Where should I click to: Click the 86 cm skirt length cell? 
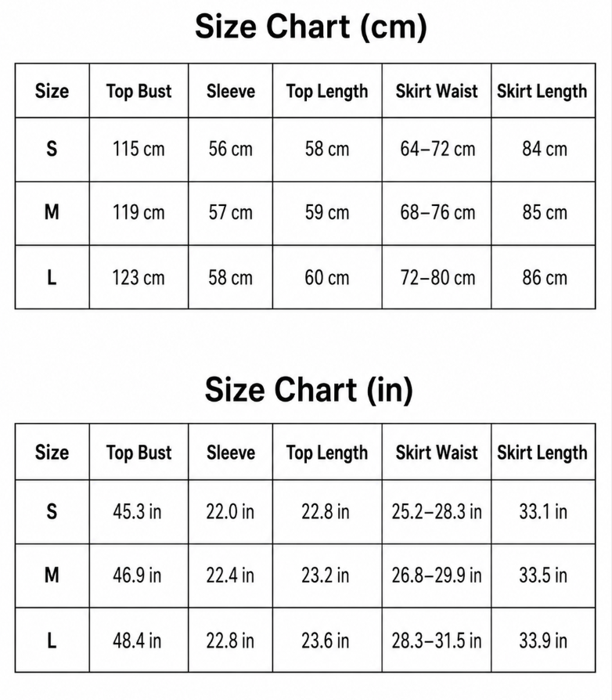545,277
